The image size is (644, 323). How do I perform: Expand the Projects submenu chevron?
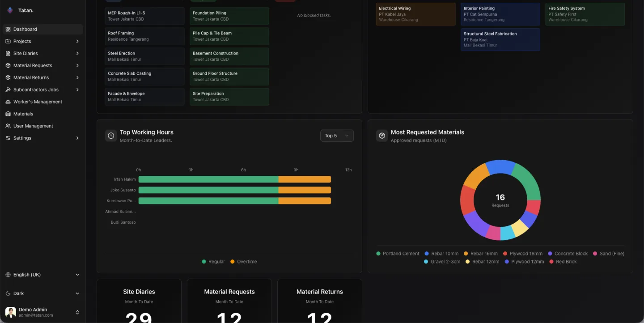coord(77,41)
